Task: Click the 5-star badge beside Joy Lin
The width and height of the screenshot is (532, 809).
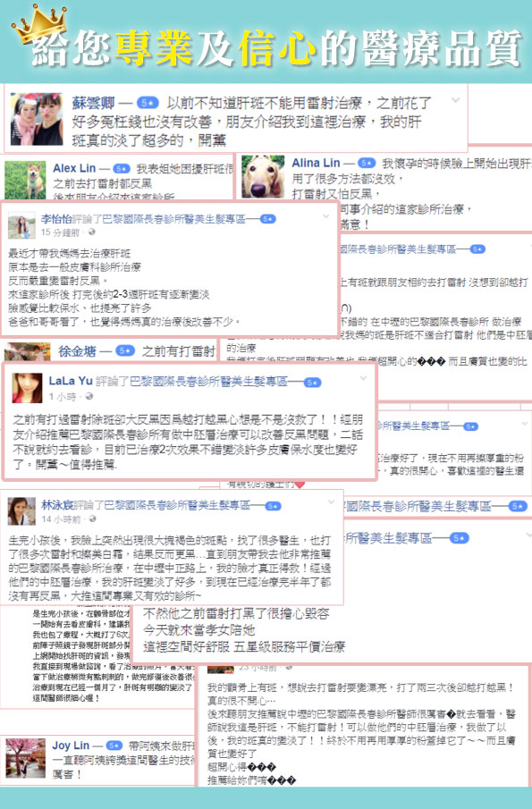Action: [114, 746]
